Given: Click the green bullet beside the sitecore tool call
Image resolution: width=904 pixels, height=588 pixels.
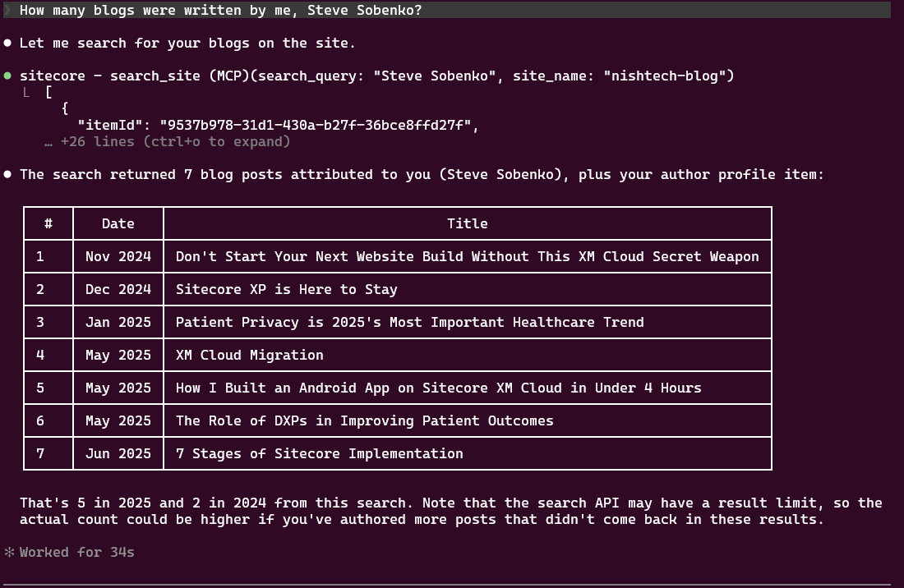Looking at the screenshot, I should 8,76.
